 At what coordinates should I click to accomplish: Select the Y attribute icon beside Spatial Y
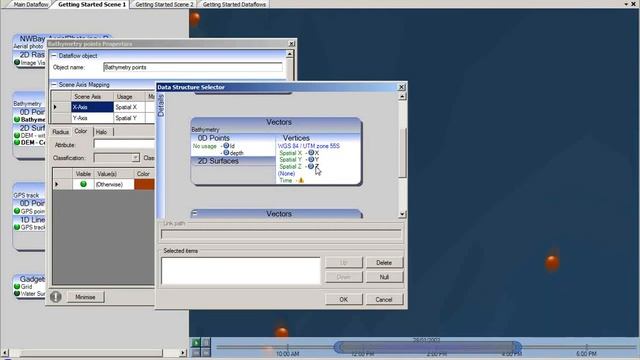click(311, 160)
